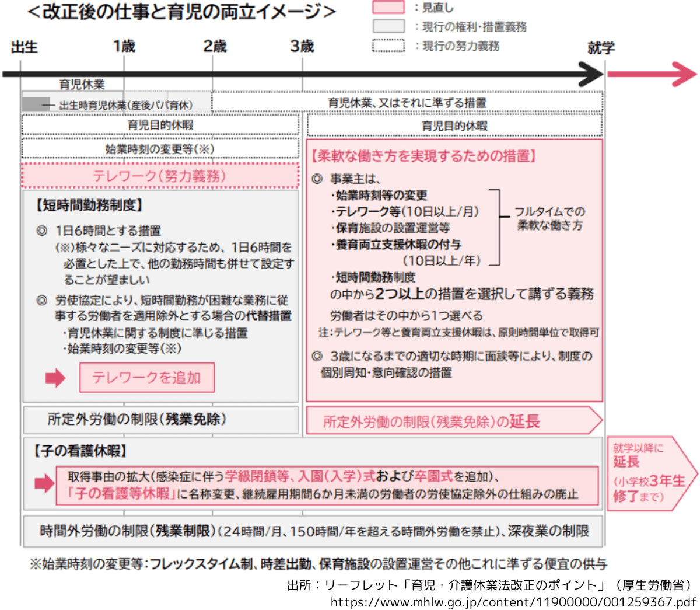This screenshot has height=610, width=700.
Task: Click the 個別周知・意向確認の措置 line
Action: coord(386,372)
